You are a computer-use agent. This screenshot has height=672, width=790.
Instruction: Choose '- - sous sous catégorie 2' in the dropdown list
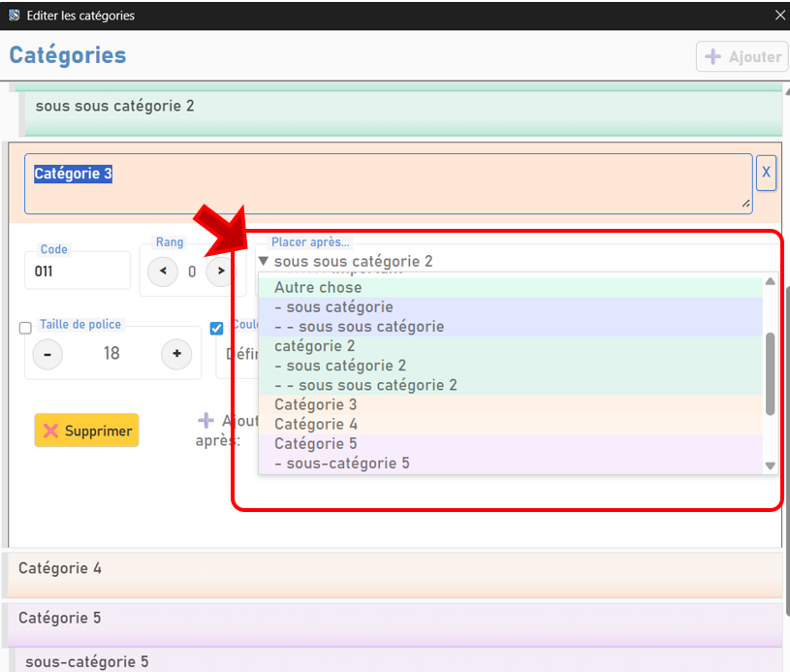(510, 385)
